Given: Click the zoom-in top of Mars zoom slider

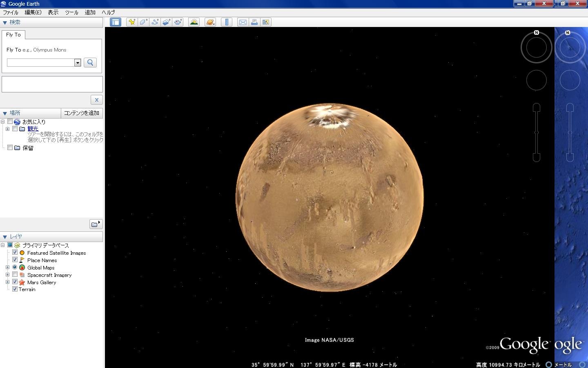Looking at the screenshot, I should point(537,108).
